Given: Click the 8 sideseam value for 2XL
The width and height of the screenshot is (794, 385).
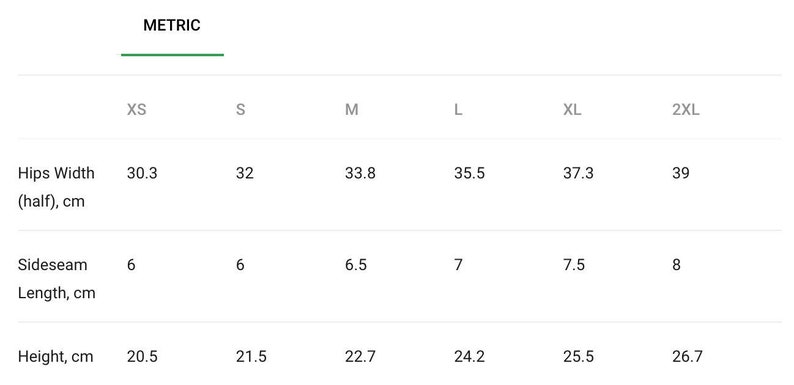Looking at the screenshot, I should click(677, 265).
